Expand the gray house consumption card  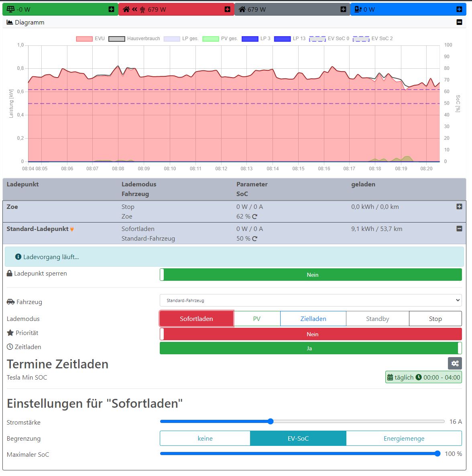coord(343,9)
